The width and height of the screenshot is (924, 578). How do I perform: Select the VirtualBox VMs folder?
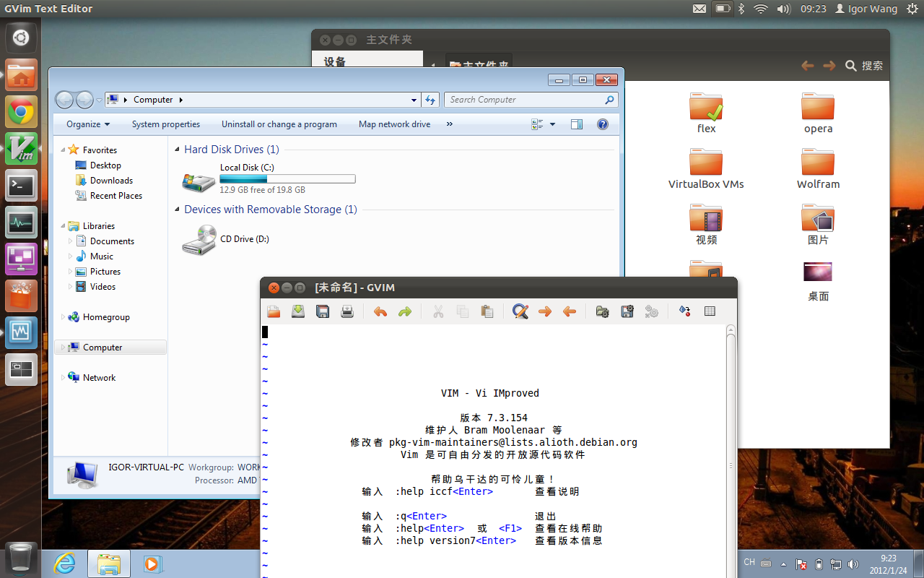pos(706,170)
